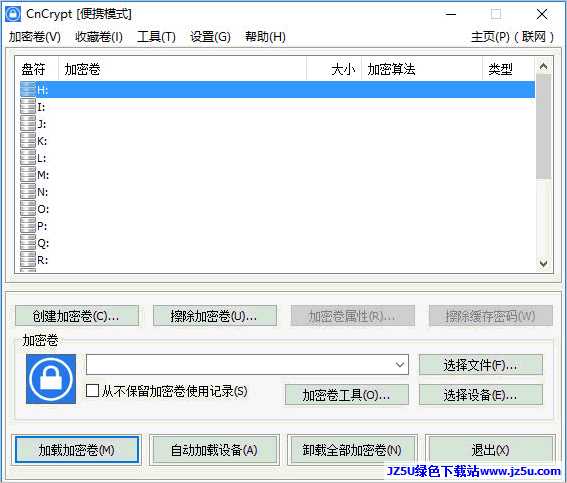The height and width of the screenshot is (483, 567).
Task: Select drive icon for P:
Action: pos(28,226)
